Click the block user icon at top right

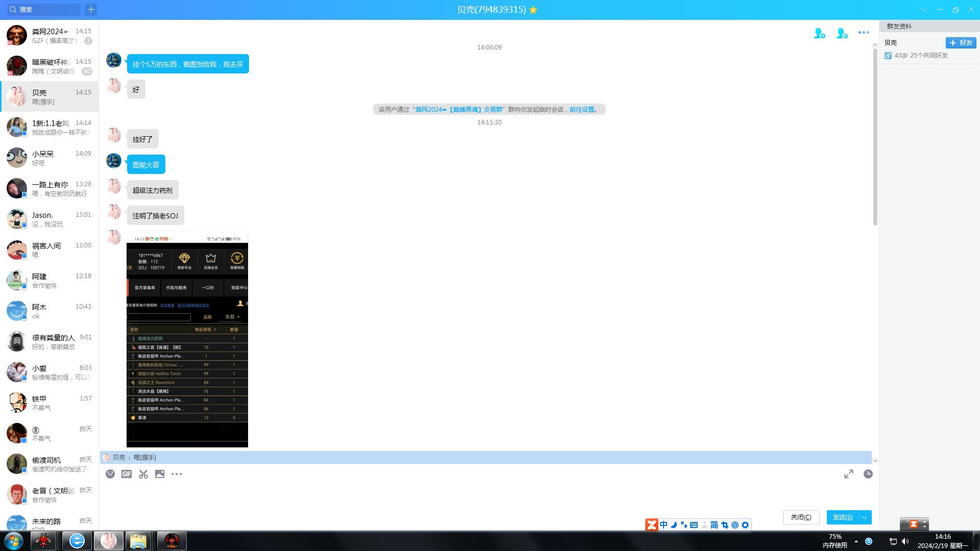tap(842, 33)
